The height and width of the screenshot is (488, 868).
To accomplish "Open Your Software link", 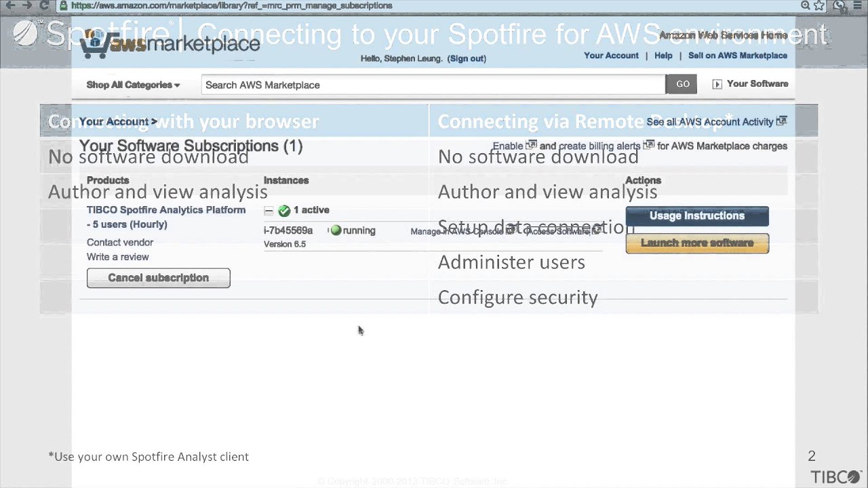I will pyautogui.click(x=757, y=84).
